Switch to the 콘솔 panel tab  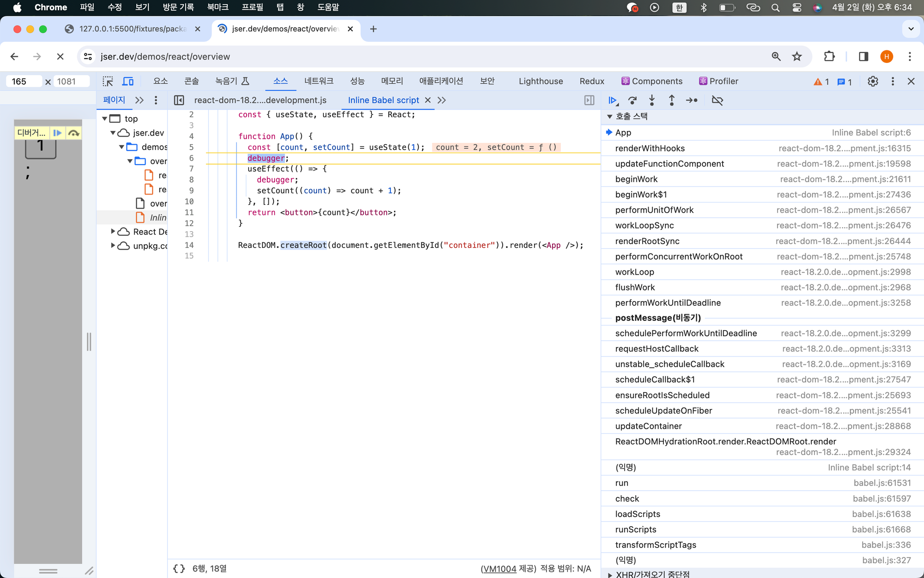[x=191, y=81]
